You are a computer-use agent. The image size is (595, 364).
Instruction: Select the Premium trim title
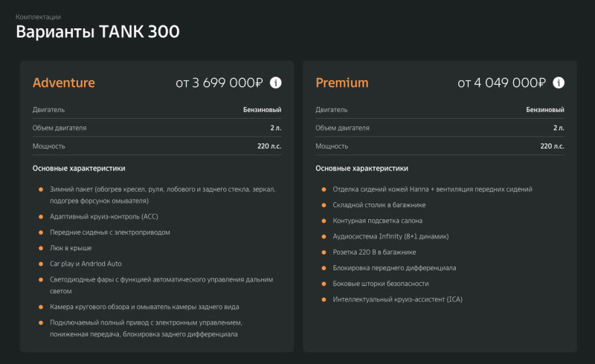(342, 82)
